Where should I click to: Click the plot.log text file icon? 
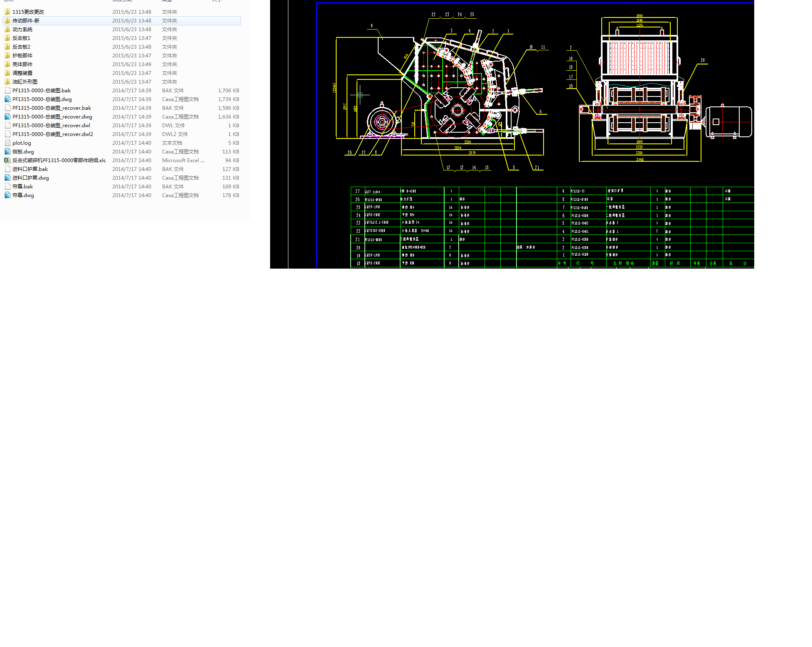[7, 143]
